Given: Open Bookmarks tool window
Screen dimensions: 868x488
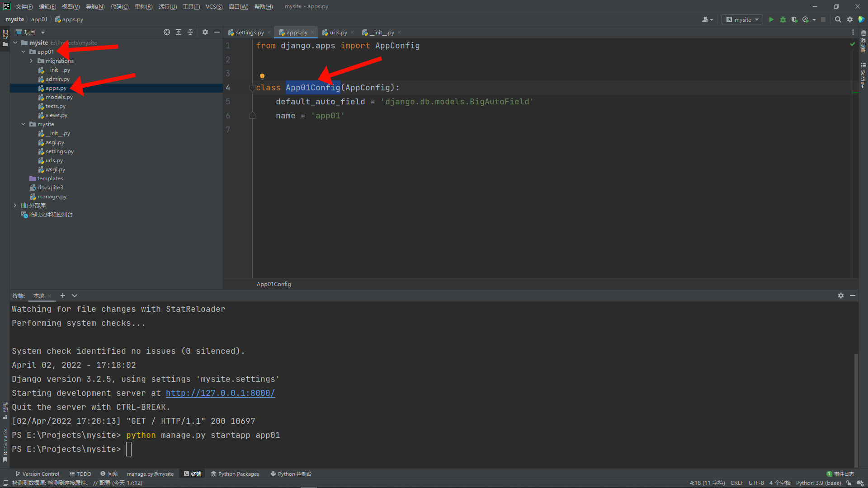Looking at the screenshot, I should click(x=5, y=445).
